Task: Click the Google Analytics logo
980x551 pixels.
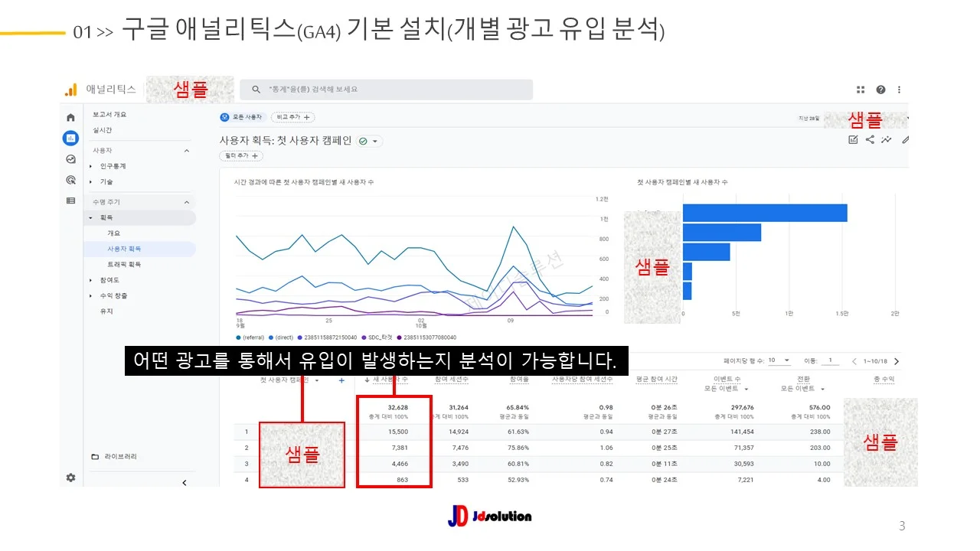Action: click(x=70, y=90)
